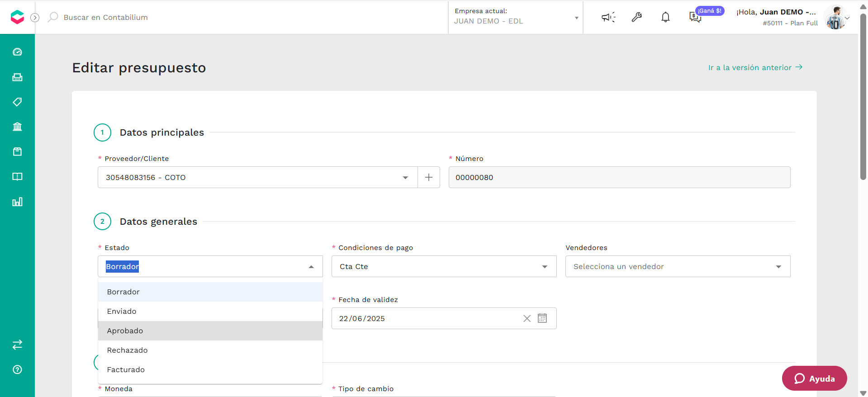The image size is (868, 397).
Task: Open the help question mark sidebar icon
Action: tap(17, 369)
